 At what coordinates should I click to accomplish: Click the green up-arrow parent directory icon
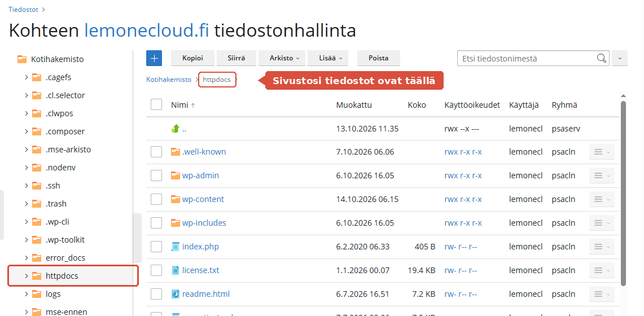[x=176, y=129]
